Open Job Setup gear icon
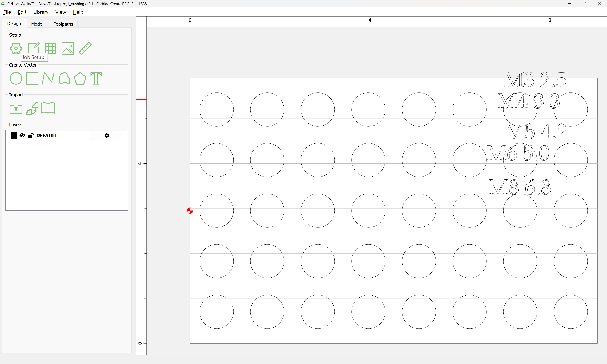The width and height of the screenshot is (607, 364). click(16, 48)
